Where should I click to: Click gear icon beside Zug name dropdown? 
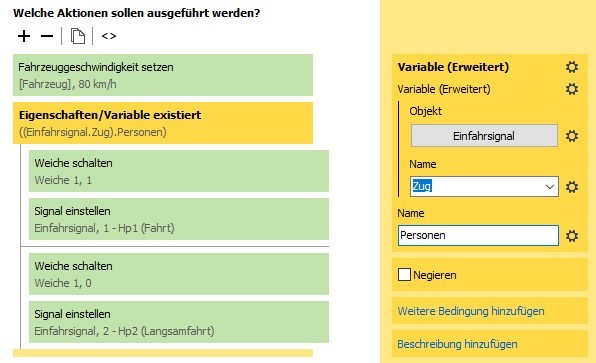pos(572,187)
